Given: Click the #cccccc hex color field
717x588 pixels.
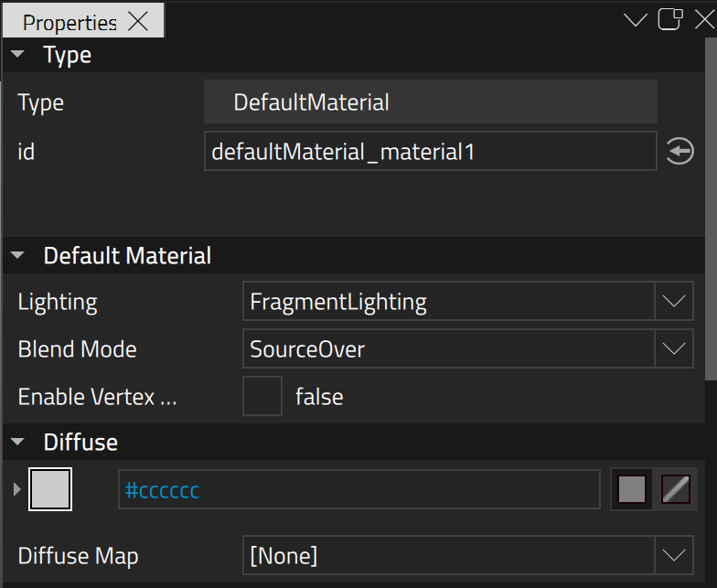Looking at the screenshot, I should [x=358, y=489].
